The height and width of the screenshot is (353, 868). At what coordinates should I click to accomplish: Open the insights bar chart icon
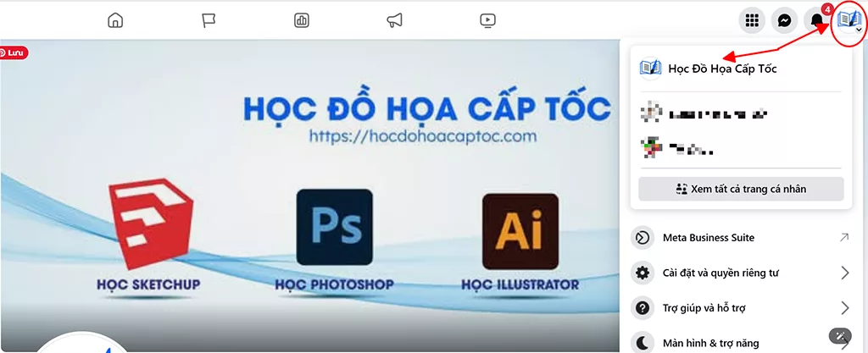[x=301, y=20]
